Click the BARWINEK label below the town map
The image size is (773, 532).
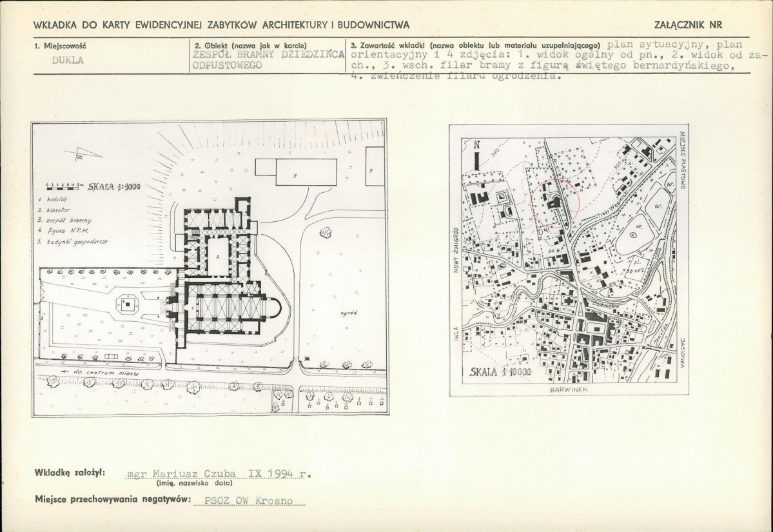pos(567,391)
